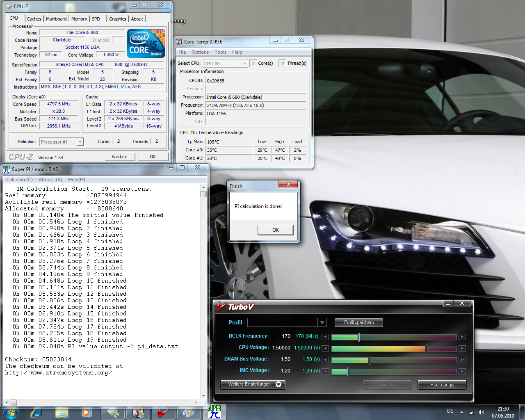Click the Validate button in CPU-Z
Viewport: 525px width, 420px height.
(119, 157)
